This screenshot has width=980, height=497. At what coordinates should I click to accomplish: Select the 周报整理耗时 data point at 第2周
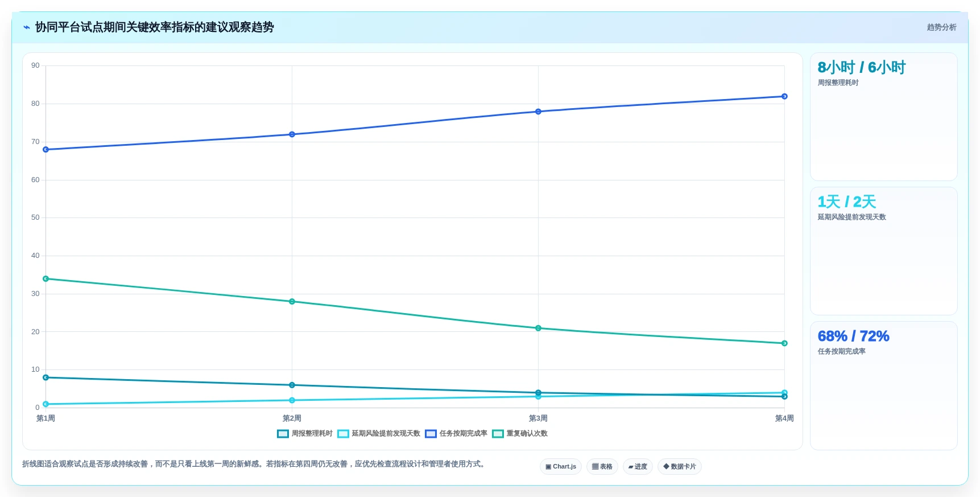pos(292,385)
